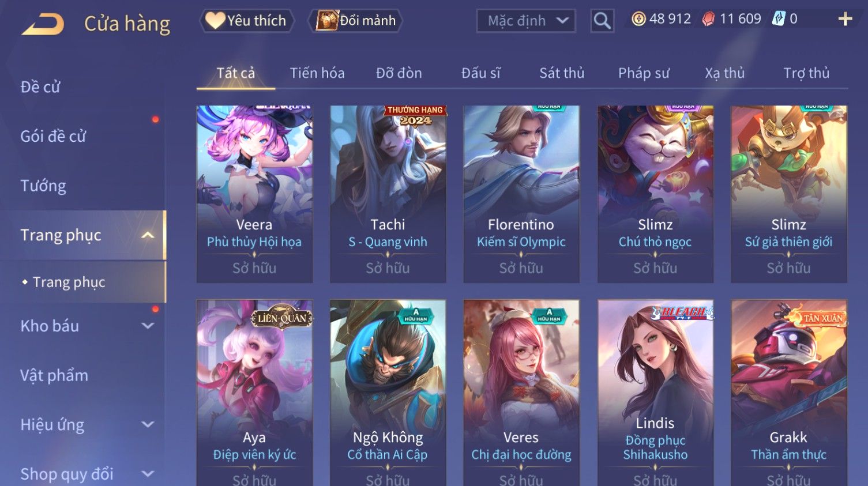Expand the Kho báu sidebar section
The image size is (868, 486).
[148, 326]
